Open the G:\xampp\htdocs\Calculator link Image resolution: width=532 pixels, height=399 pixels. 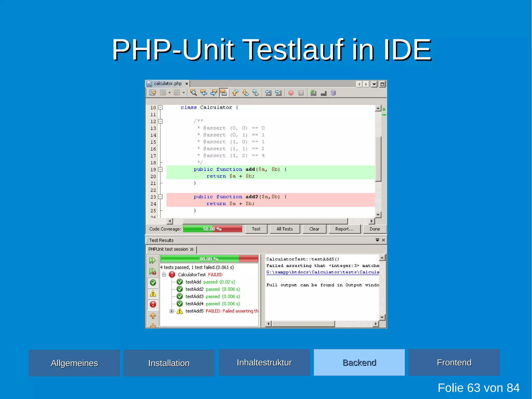(x=323, y=272)
